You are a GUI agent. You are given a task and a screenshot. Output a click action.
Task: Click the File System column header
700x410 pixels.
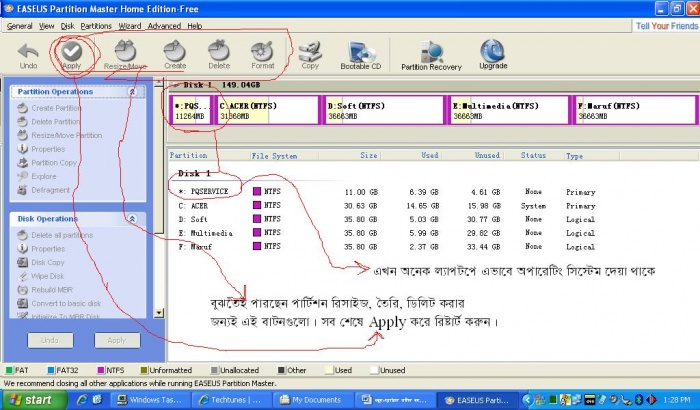pyautogui.click(x=284, y=155)
